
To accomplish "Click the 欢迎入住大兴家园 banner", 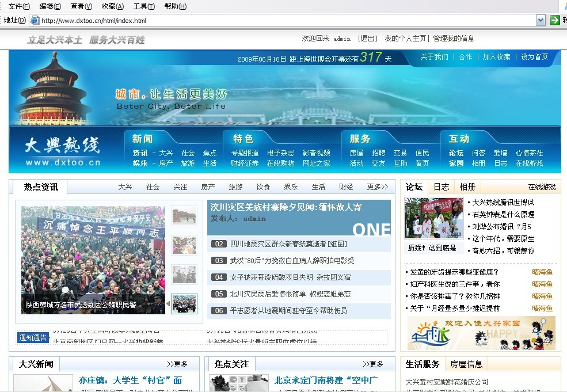I will (481, 333).
